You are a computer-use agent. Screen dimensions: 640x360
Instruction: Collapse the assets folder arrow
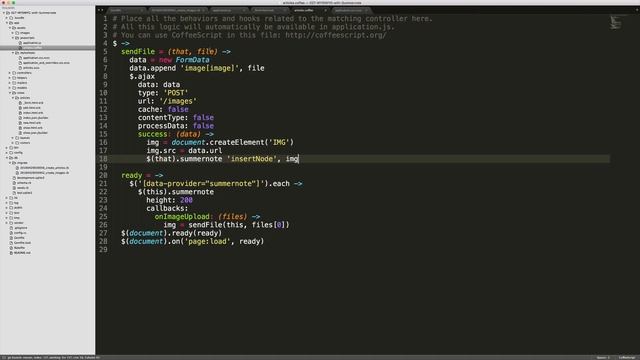(10, 28)
